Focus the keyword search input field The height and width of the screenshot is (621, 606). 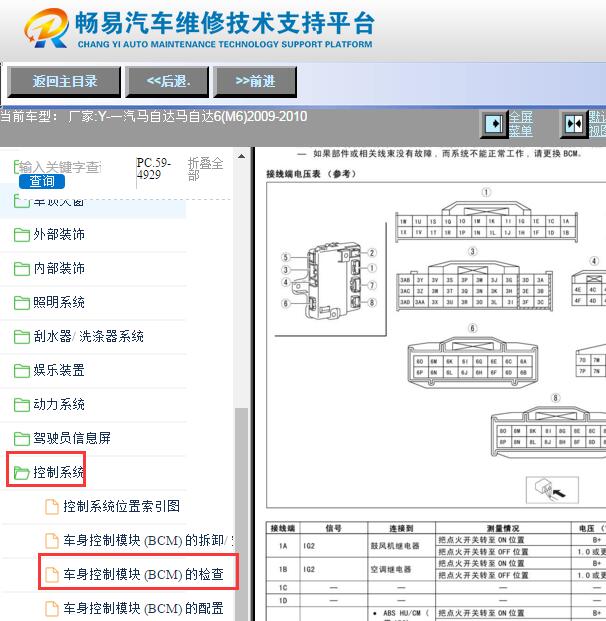[x=59, y=167]
